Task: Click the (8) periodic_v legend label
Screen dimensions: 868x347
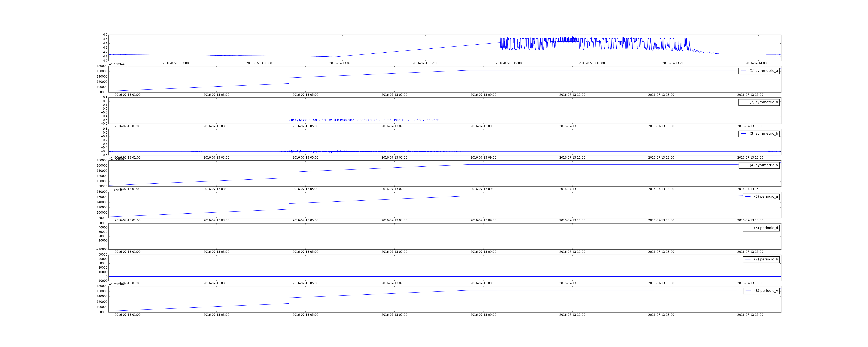Action: (x=766, y=291)
